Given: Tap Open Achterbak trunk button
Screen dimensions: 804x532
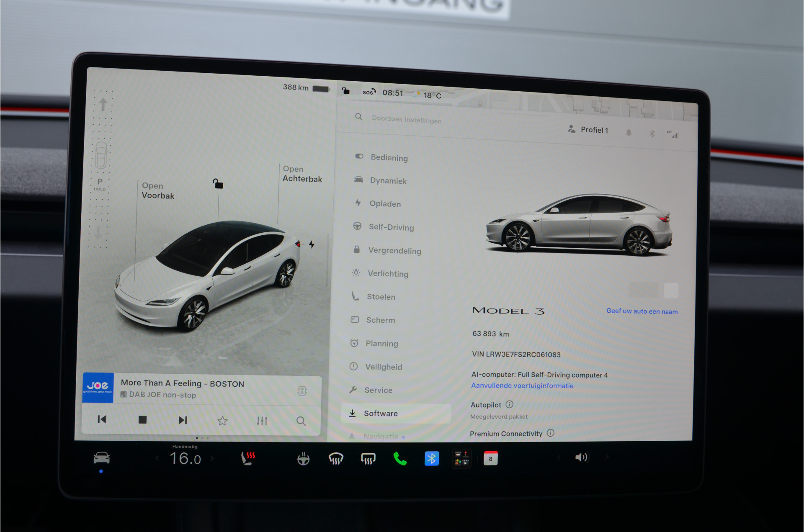Looking at the screenshot, I should tap(302, 174).
